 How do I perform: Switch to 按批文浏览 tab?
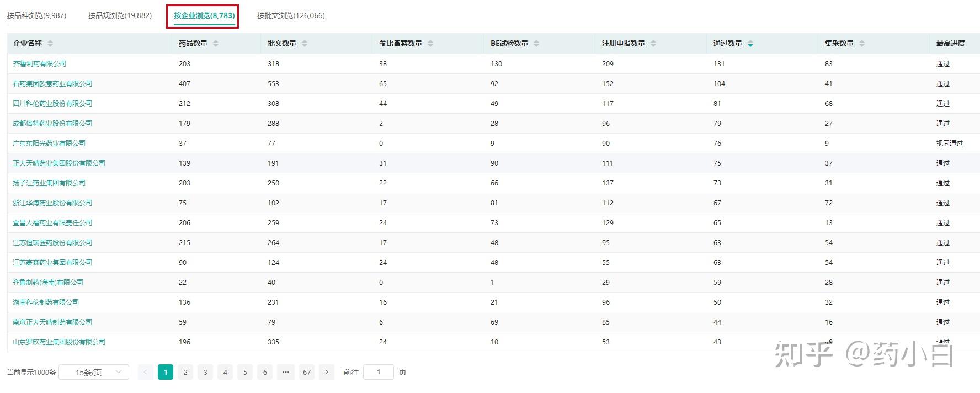click(x=291, y=15)
